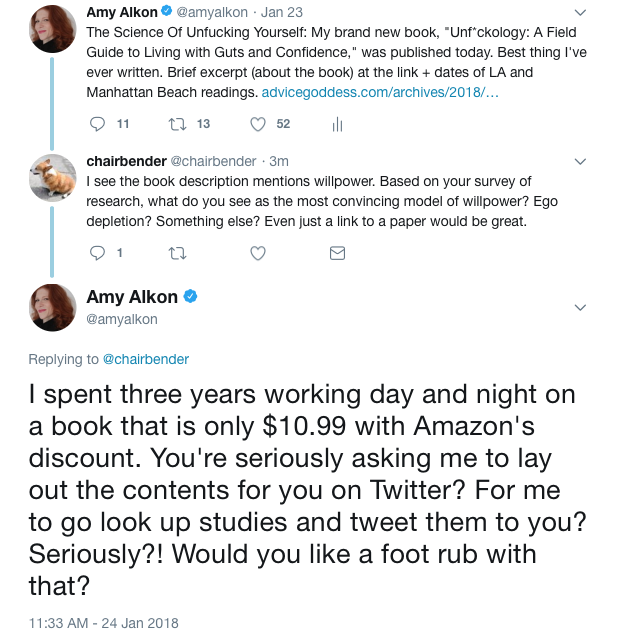Open the 11:33 AM - 24 Jan 2018 timestamp

pyautogui.click(x=104, y=622)
